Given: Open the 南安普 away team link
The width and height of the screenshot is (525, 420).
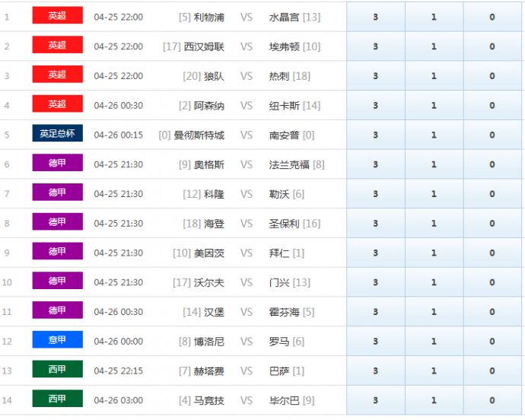Looking at the screenshot, I should [x=284, y=135].
